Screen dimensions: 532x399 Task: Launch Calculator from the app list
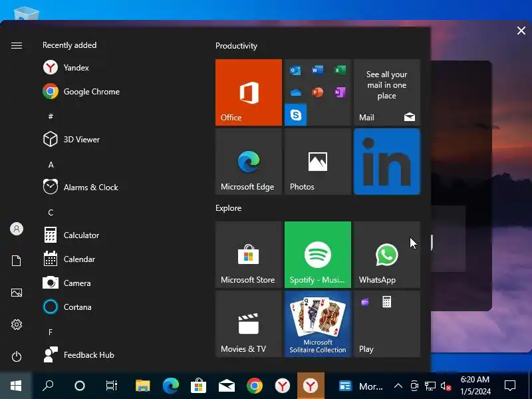point(71,235)
